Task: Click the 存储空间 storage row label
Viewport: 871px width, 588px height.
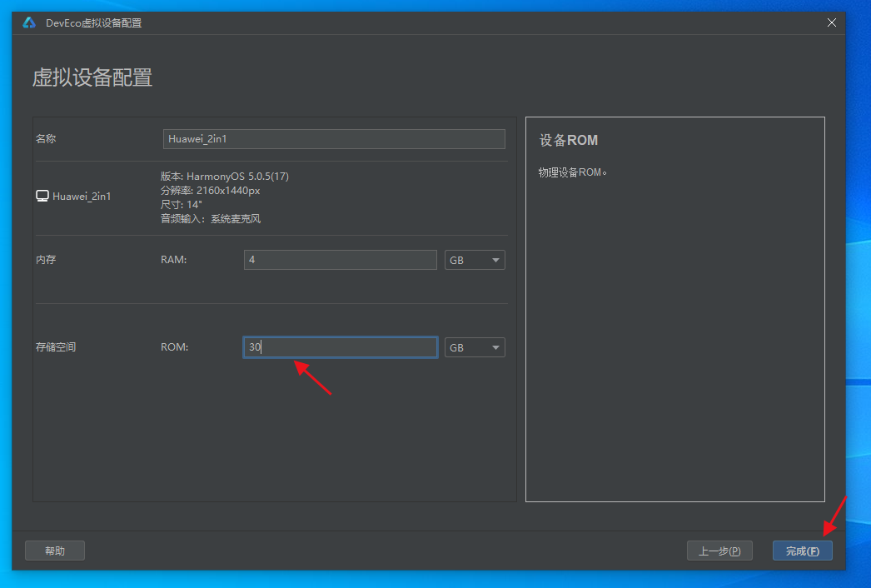Action: [x=56, y=346]
